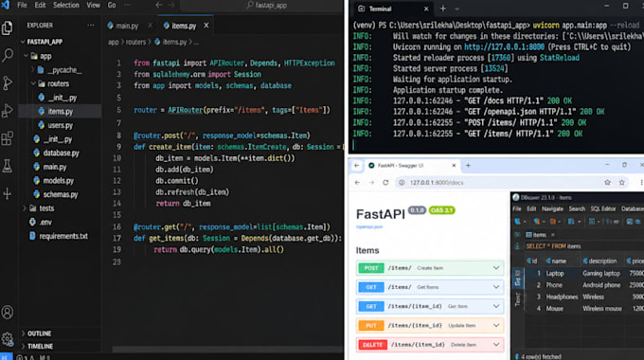Close the items.py editor tab
This screenshot has height=360, width=644.
coord(206,26)
